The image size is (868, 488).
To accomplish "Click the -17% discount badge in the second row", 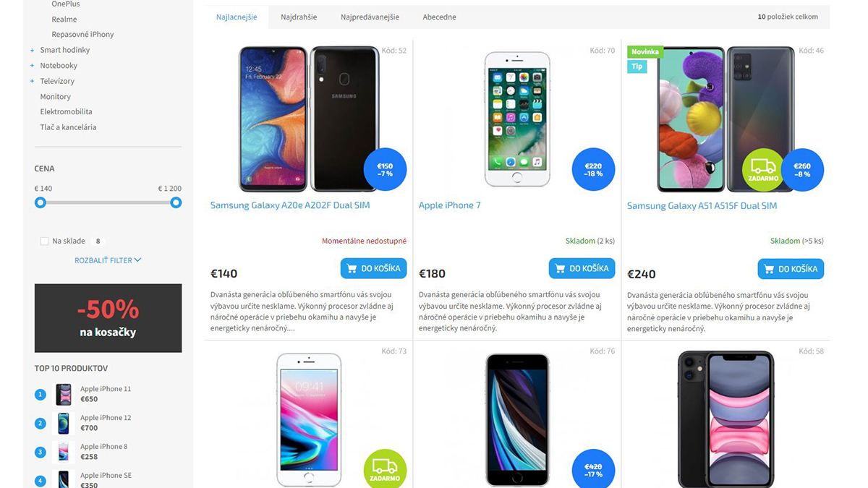I will 593,470.
